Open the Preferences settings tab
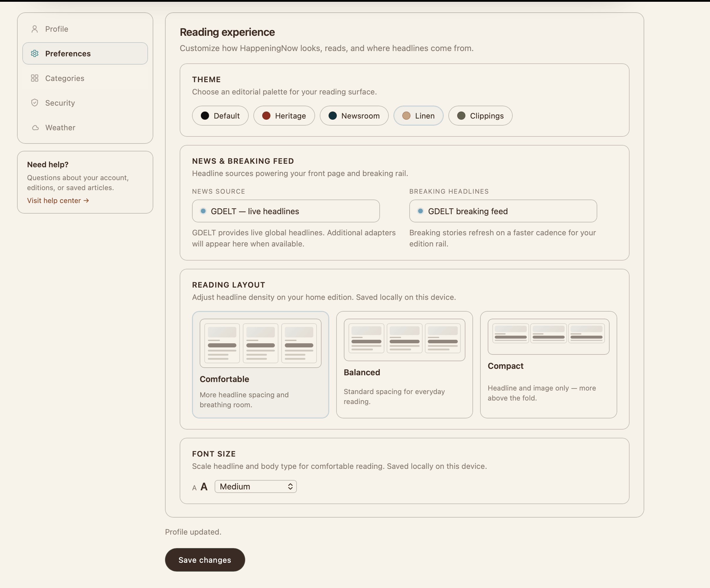The width and height of the screenshot is (710, 588). 85,53
